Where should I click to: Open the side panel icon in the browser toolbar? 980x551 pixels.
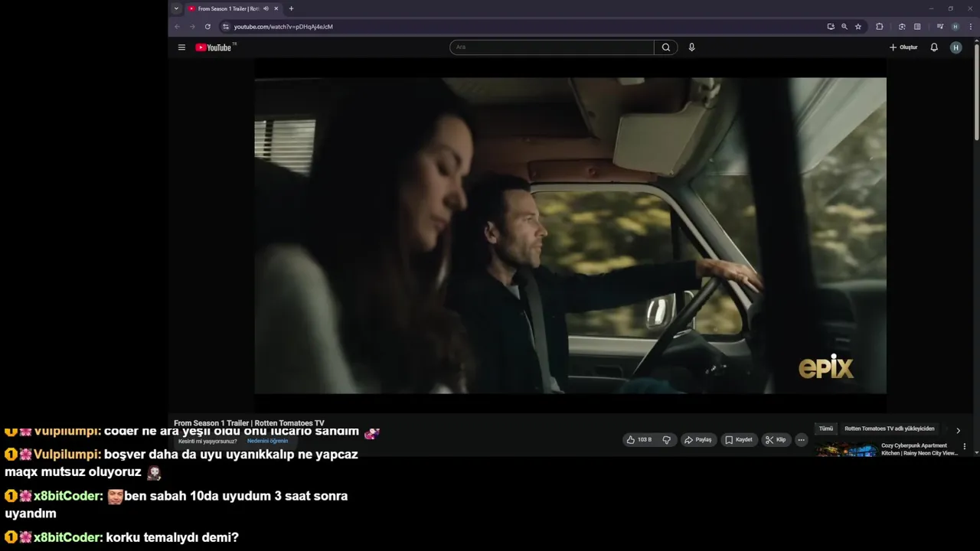(x=917, y=27)
